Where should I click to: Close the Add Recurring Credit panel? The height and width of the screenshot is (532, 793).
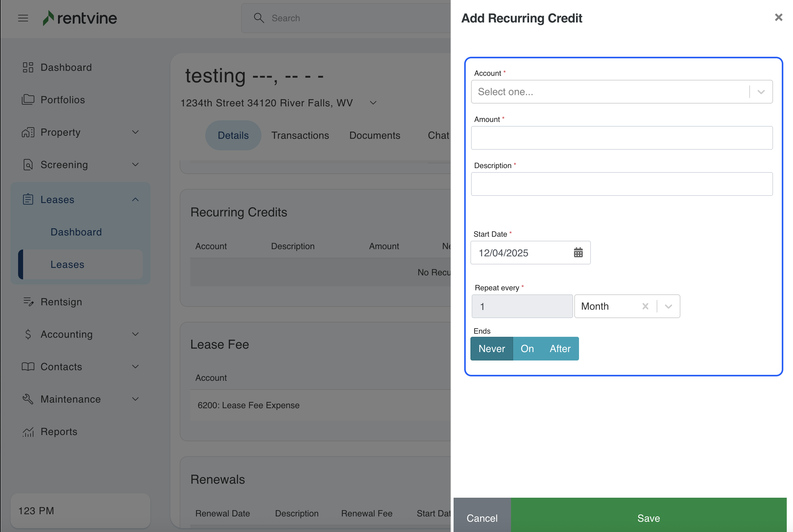click(778, 17)
